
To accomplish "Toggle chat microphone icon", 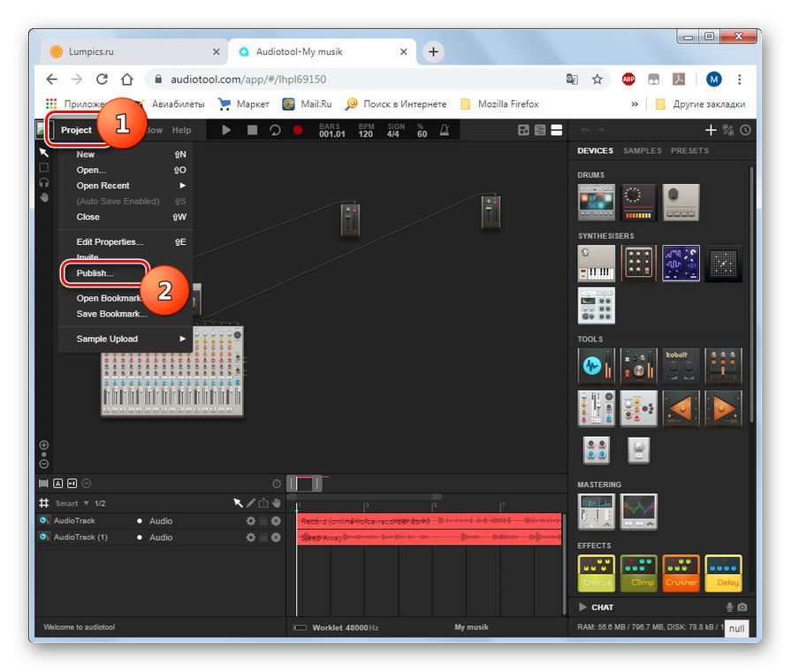I will click(729, 607).
